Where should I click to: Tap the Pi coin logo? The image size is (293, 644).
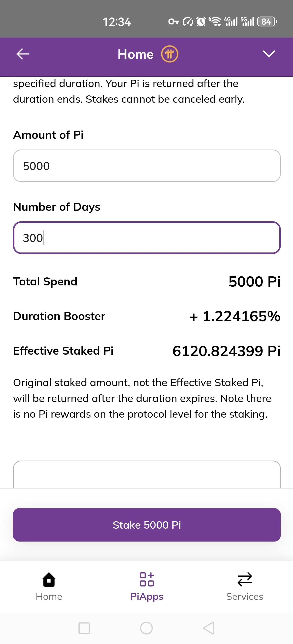pos(169,54)
